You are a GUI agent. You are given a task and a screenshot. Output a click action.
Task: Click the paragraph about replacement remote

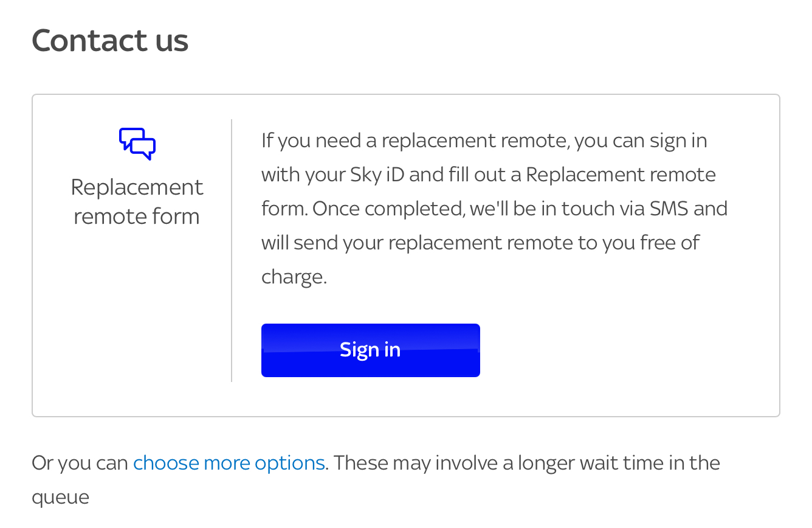494,209
